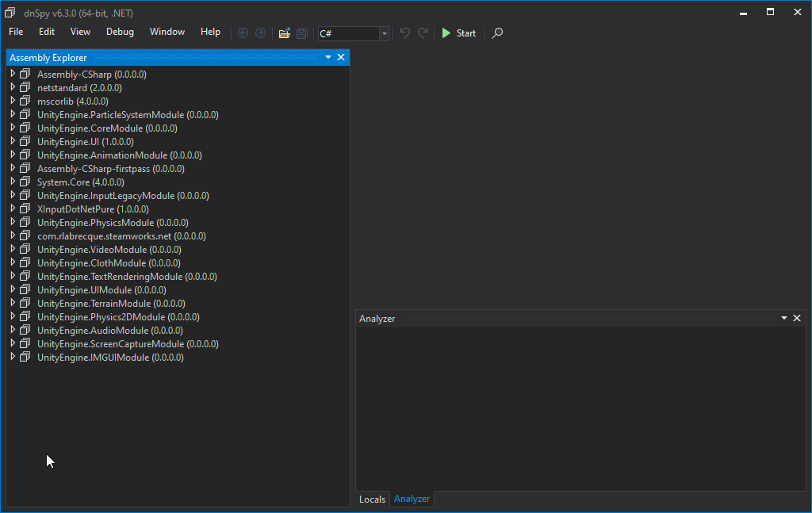Select Assembly-CSharp (0.0.0.0) tree item
Viewport: 812px width, 513px height.
(92, 74)
